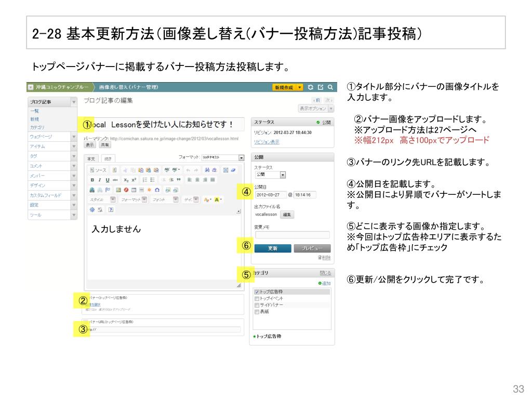Screen dimensions: 532x399
Task: Click the editor help question mark icon
Action: (111, 210)
